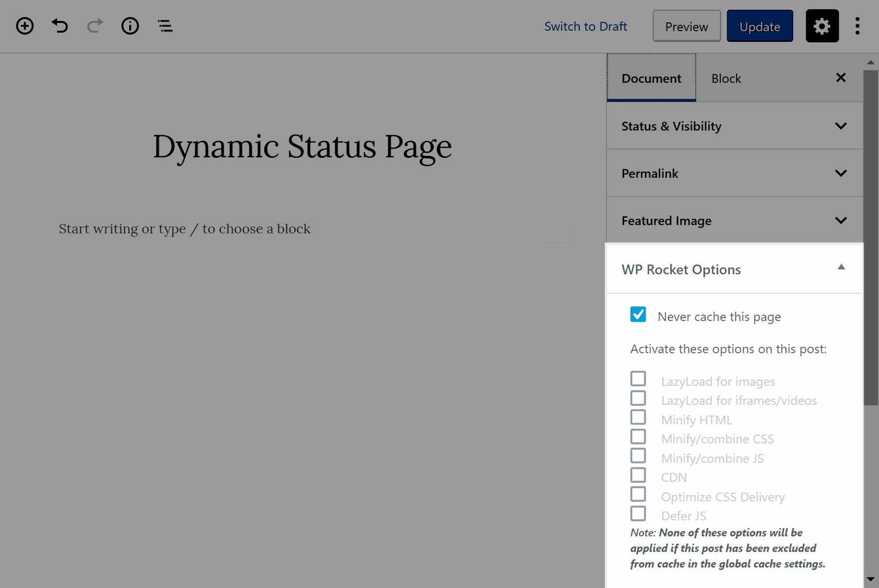Viewport: 879px width, 588px height.
Task: Expand the Featured Image panel
Action: [734, 221]
